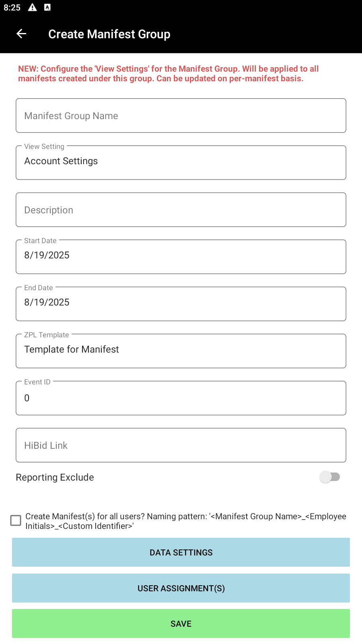The image size is (362, 644).
Task: Tap the back arrow icon
Action: (x=21, y=34)
